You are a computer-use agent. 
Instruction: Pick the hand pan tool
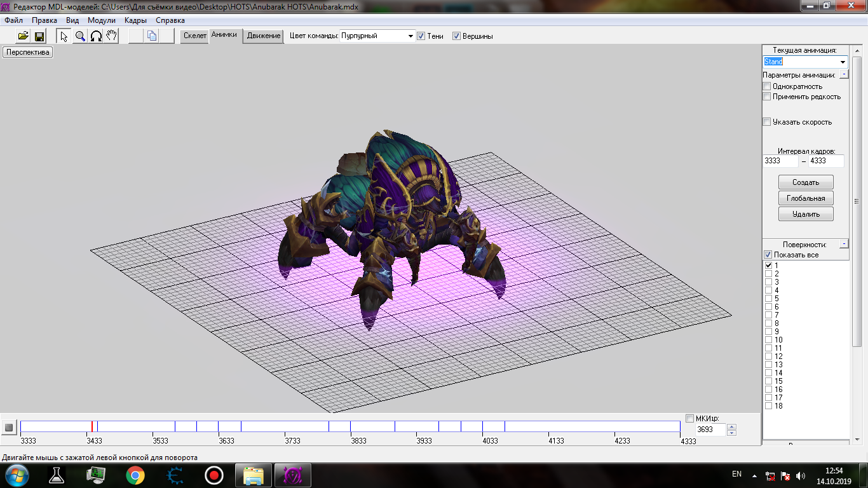pos(112,36)
